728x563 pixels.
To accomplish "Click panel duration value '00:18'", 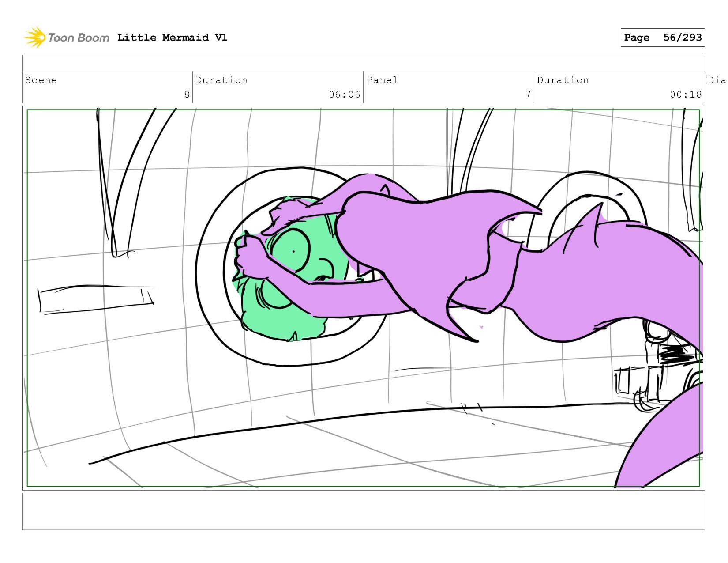I will [x=686, y=94].
